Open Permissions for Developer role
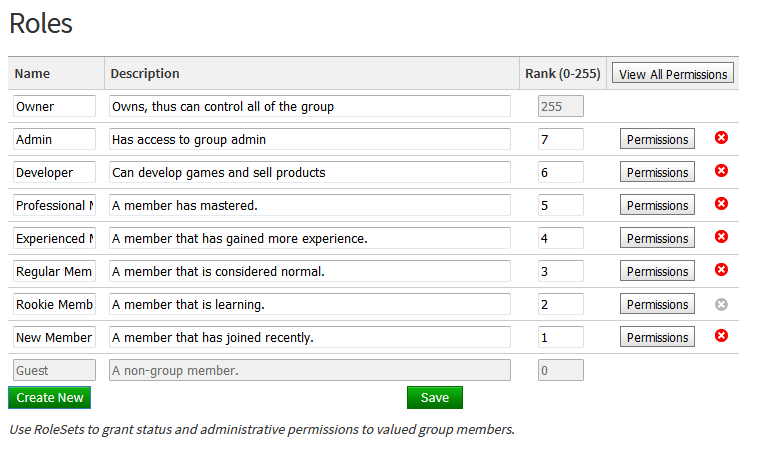The image size is (763, 461). point(657,172)
